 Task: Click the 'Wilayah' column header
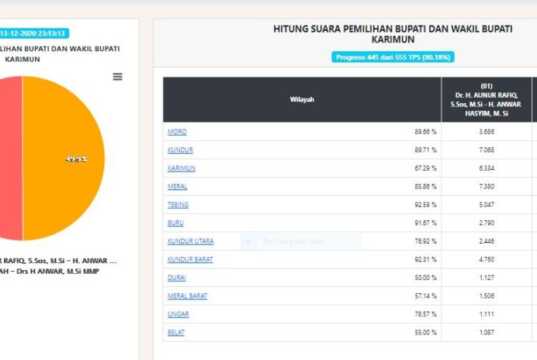[302, 99]
